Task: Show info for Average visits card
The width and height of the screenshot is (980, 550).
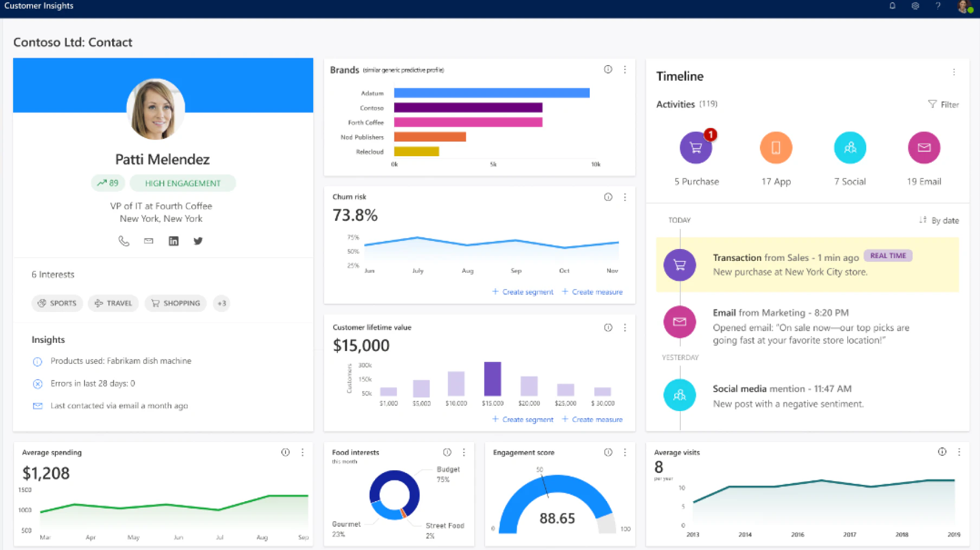Action: click(942, 451)
